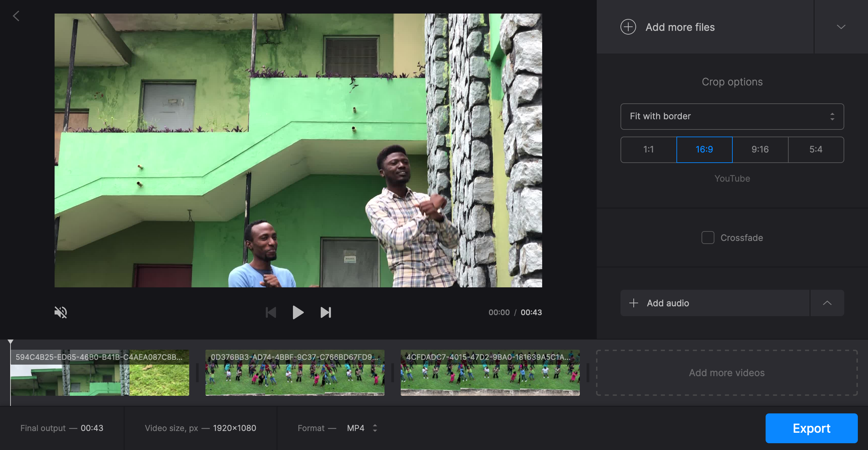Skip to the previous clip
This screenshot has height=450, width=868.
click(x=271, y=312)
